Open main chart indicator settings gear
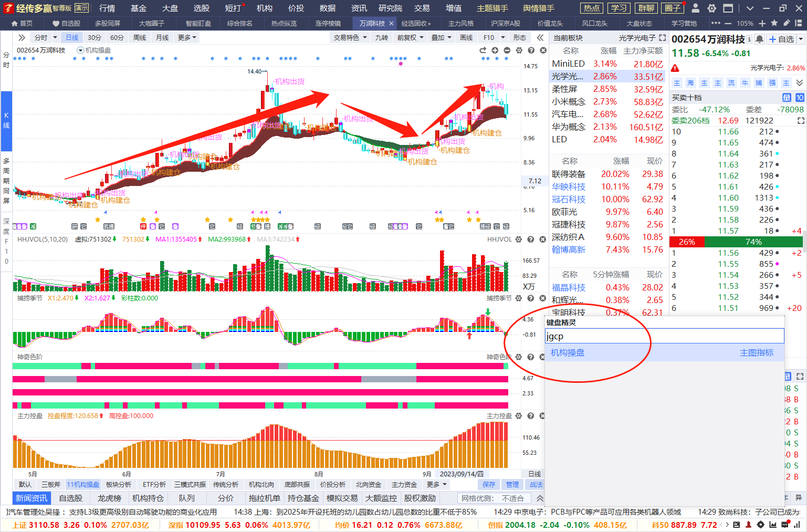Screen dimensions: 807x532 [x=519, y=50]
